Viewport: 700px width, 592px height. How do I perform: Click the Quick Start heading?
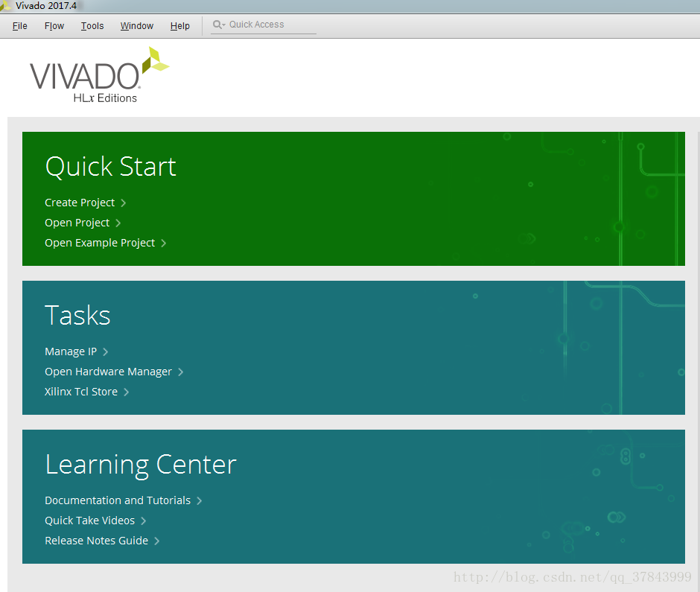point(110,167)
